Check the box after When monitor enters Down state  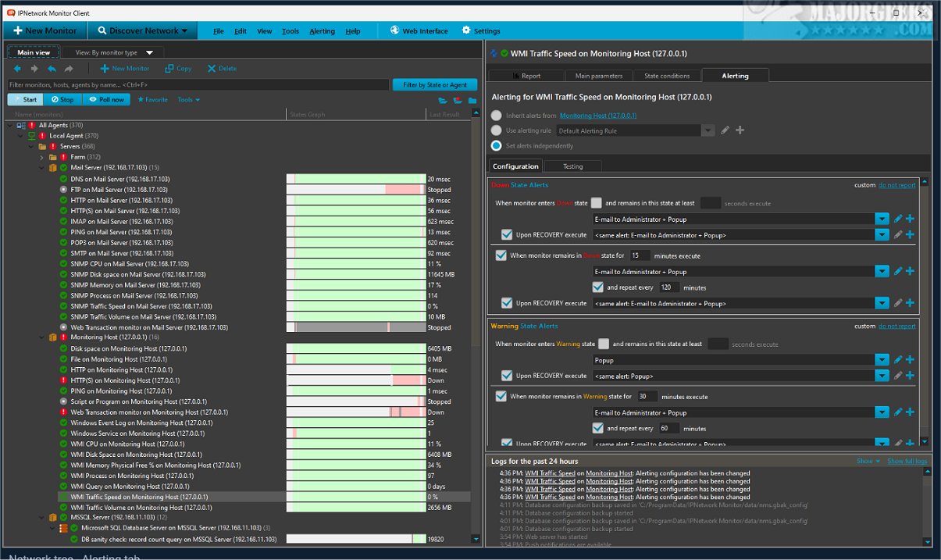(x=597, y=203)
